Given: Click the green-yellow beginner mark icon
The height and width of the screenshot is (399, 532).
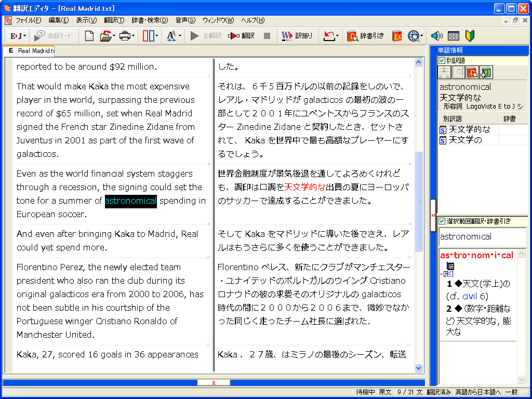Looking at the screenshot, I should [x=470, y=36].
